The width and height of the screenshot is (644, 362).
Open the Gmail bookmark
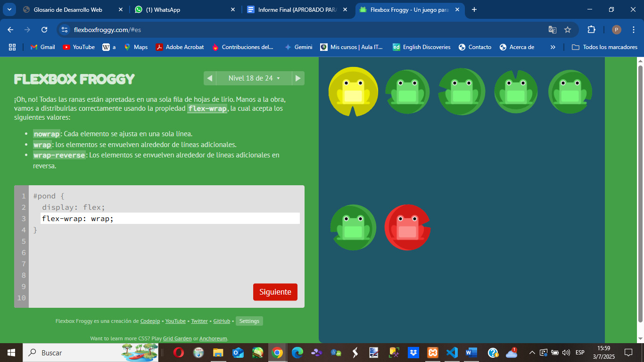[x=43, y=47]
